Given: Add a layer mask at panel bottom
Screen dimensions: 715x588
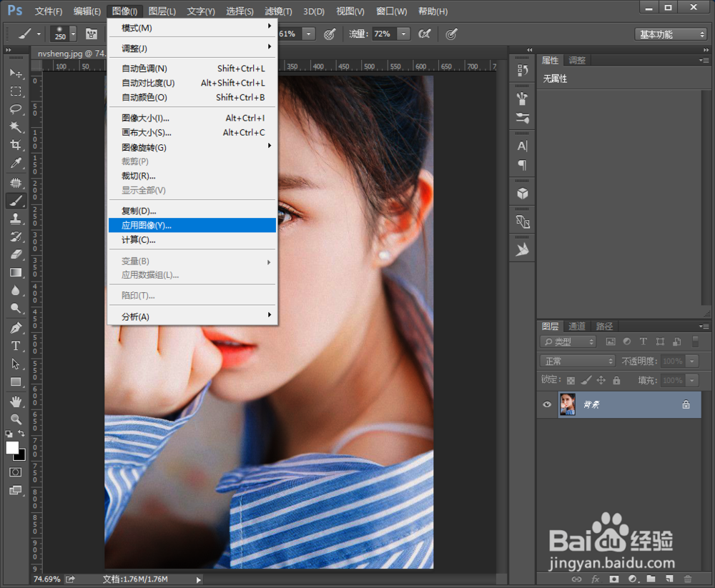Looking at the screenshot, I should [614, 579].
